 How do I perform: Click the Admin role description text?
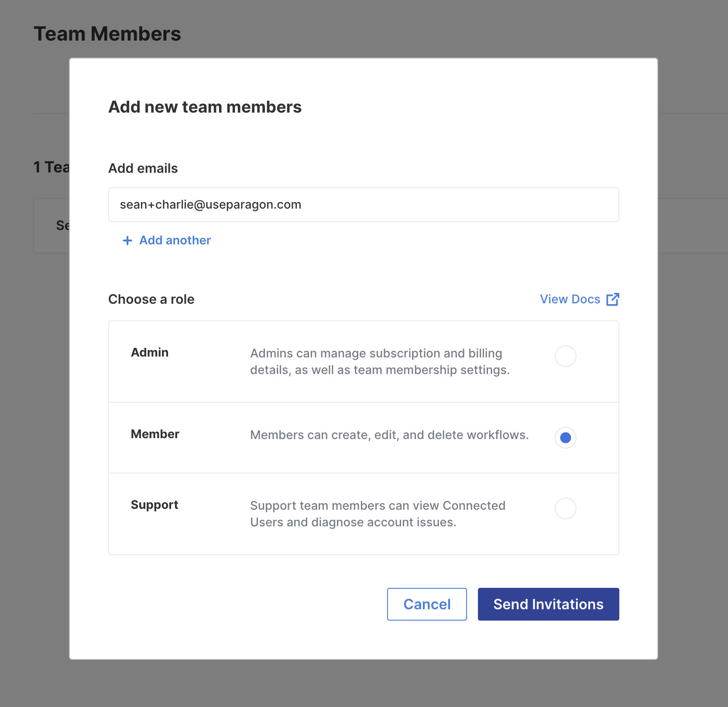(380, 362)
